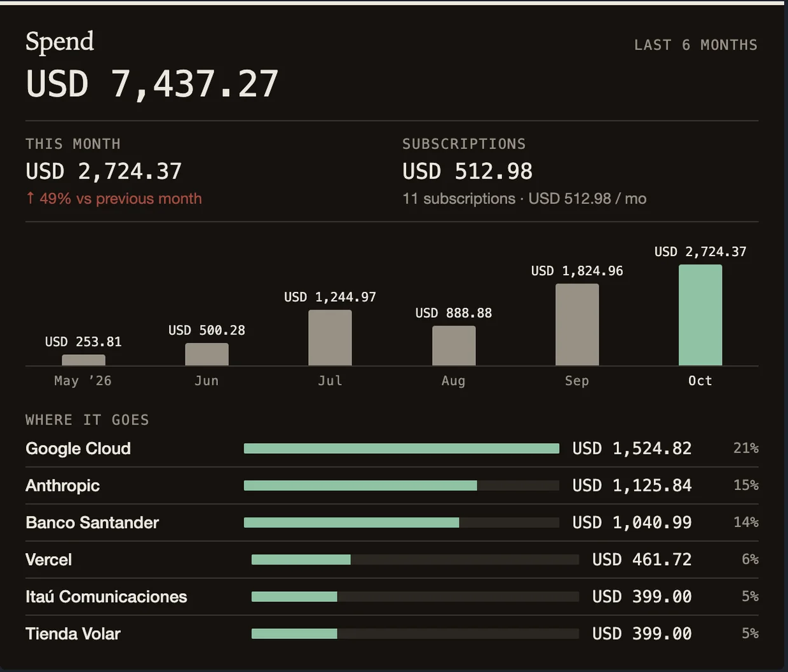This screenshot has height=672, width=788.
Task: Select the Jul bar in chart
Action: [330, 338]
